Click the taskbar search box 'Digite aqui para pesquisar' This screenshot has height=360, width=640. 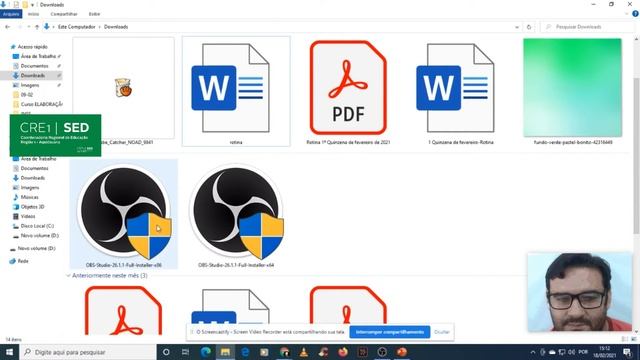coord(88,352)
